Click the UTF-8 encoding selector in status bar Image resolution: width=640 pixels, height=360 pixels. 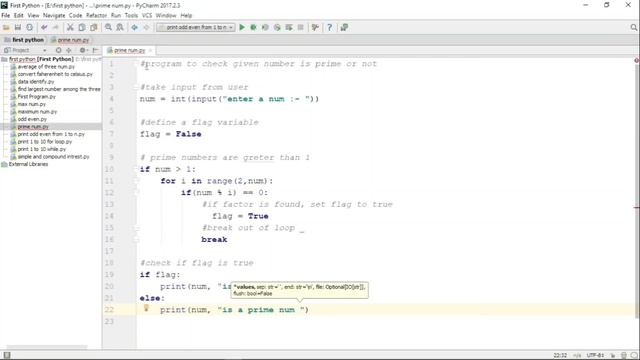[x=595, y=356]
